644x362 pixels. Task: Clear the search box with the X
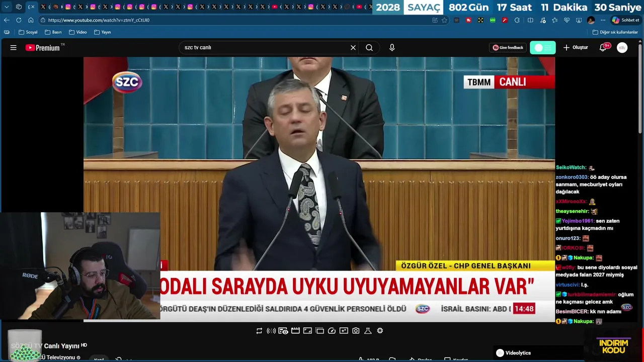pyautogui.click(x=353, y=48)
